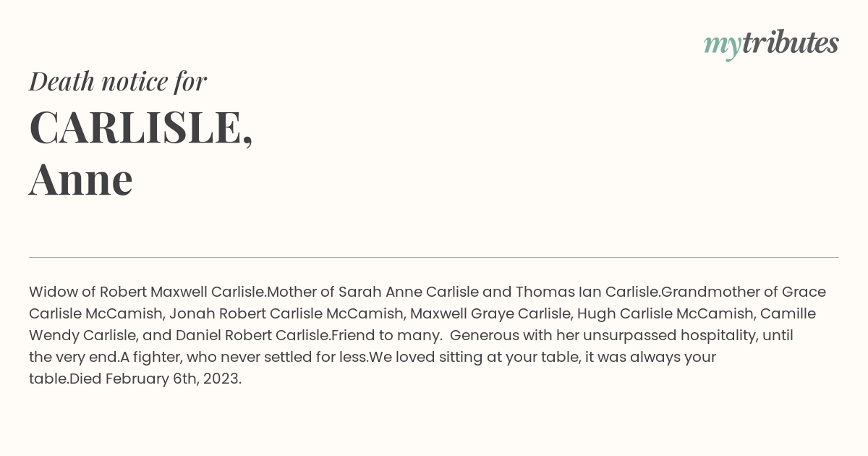The height and width of the screenshot is (456, 868).
Task: Select the "Death notice for" heading
Action: (x=118, y=81)
